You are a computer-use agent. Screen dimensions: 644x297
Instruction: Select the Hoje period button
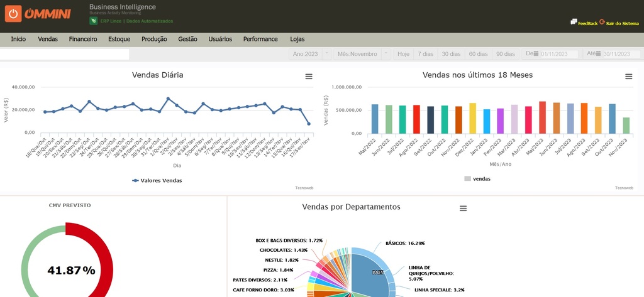pos(403,54)
